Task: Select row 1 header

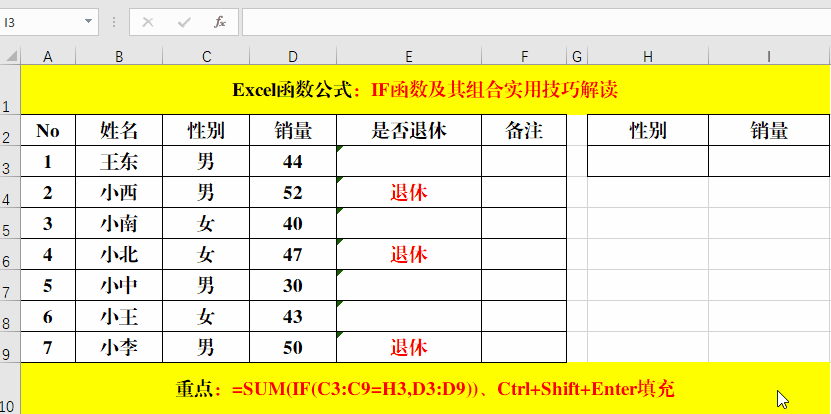Action: coord(10,90)
